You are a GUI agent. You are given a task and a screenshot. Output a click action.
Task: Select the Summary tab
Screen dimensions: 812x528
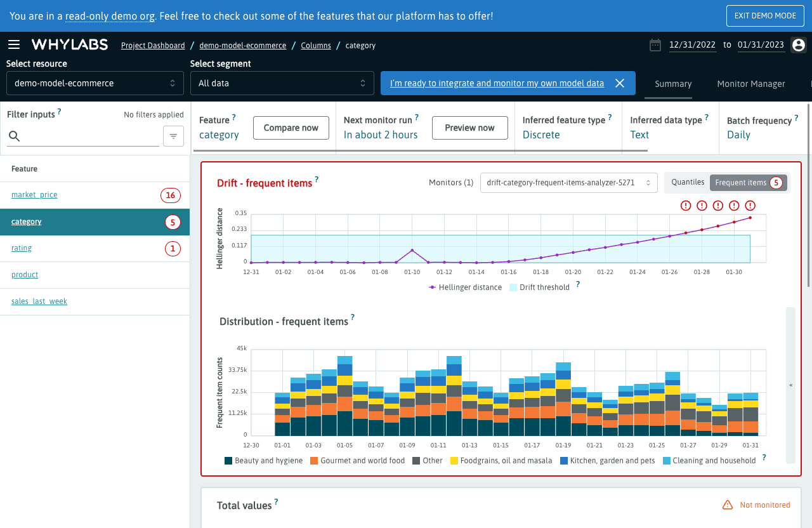coord(672,83)
